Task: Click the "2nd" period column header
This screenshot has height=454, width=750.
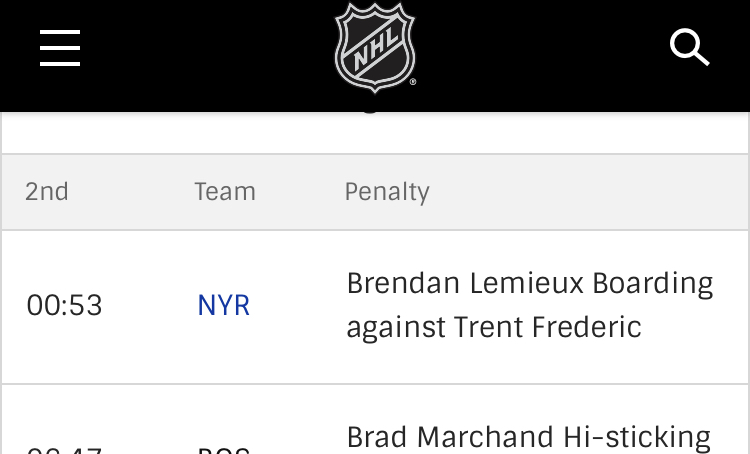Action: [x=47, y=192]
